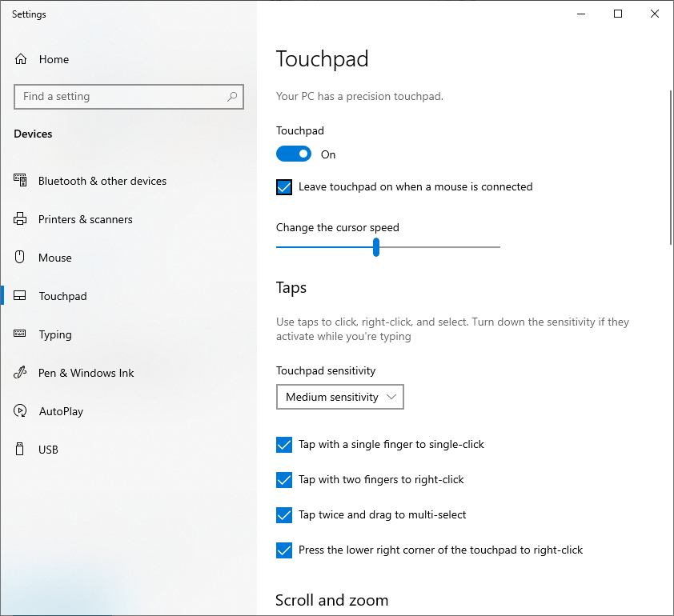Click the Printers & scanners icon
Viewport: 674px width, 616px height.
point(21,219)
